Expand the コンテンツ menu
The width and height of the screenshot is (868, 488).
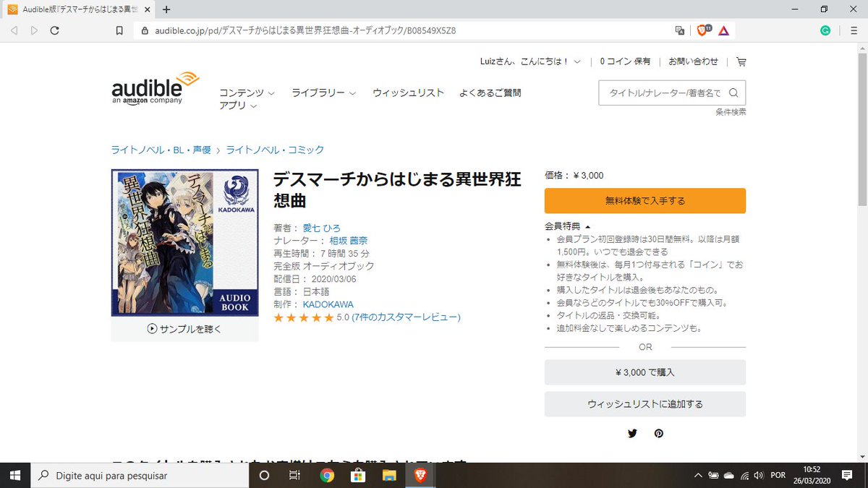pos(247,93)
